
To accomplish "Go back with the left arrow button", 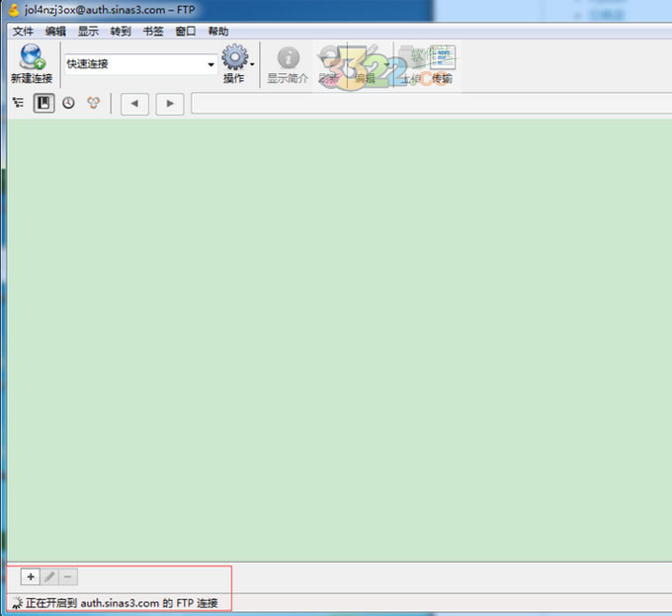I will (134, 104).
